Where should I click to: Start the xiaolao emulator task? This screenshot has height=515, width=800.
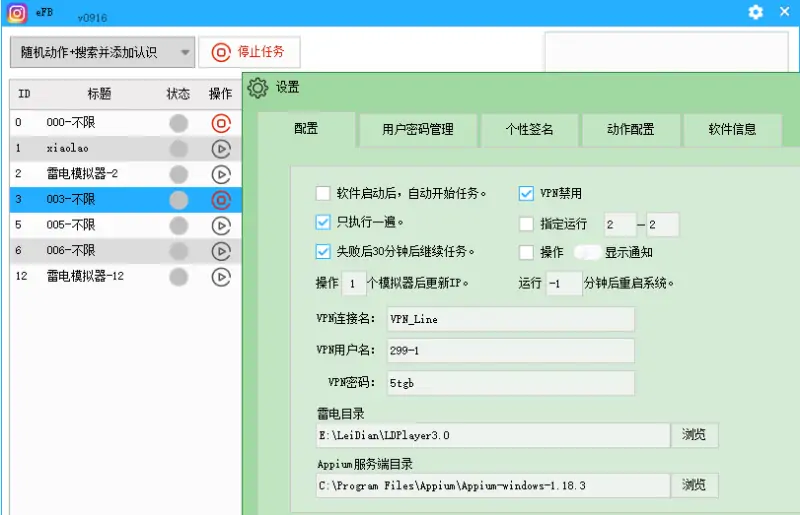221,148
